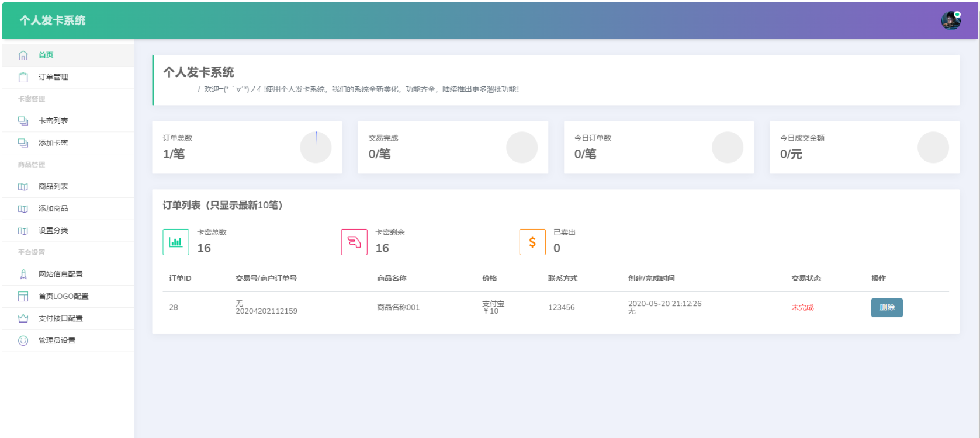Click the 交易完成 0/笔 value

point(379,154)
